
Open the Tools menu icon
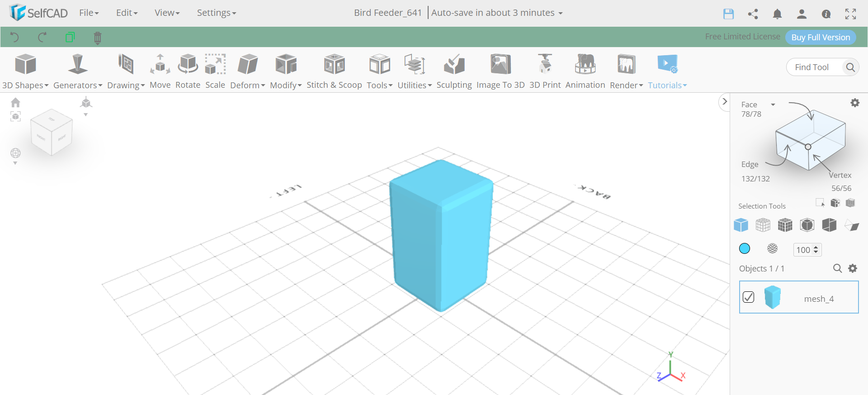coord(380,65)
